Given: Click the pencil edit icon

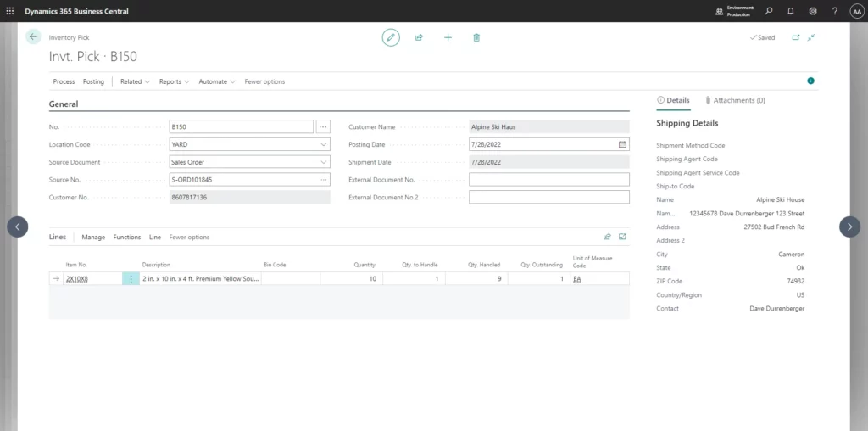Looking at the screenshot, I should (390, 37).
